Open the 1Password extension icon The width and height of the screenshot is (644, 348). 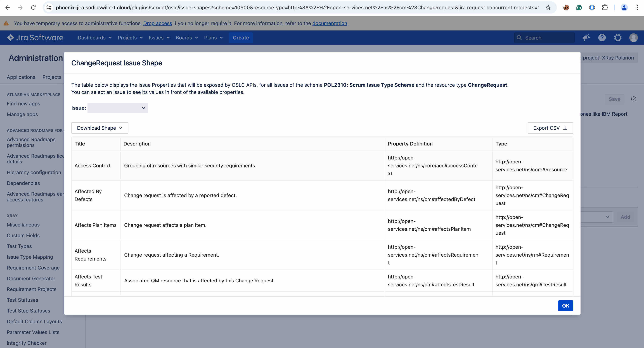tap(592, 8)
